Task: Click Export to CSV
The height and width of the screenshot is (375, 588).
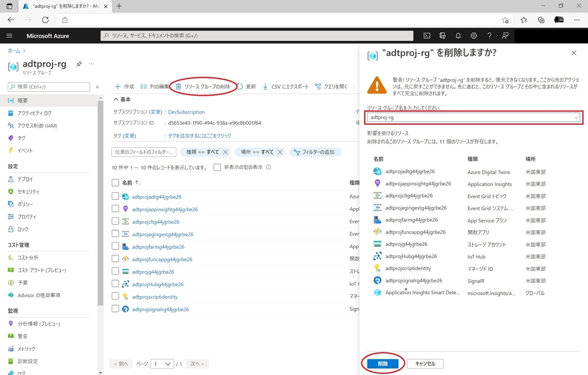Action: pos(286,87)
